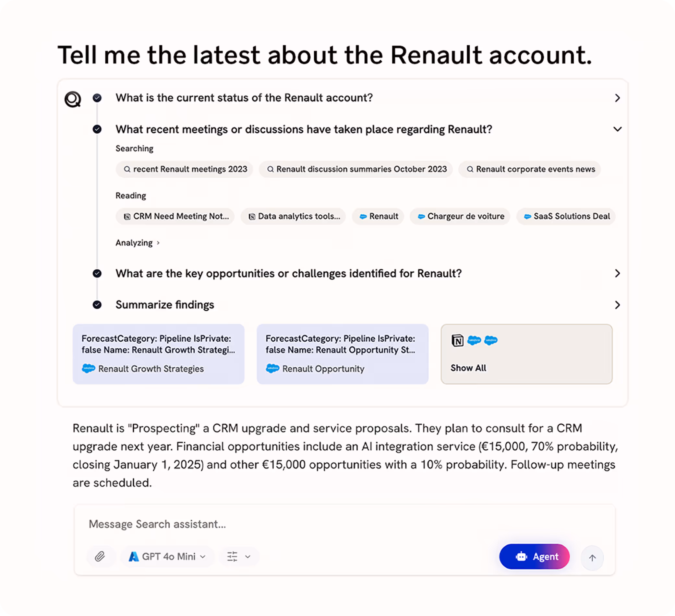Click the search assistant logo icon
The height and width of the screenshot is (616, 675).
click(73, 99)
